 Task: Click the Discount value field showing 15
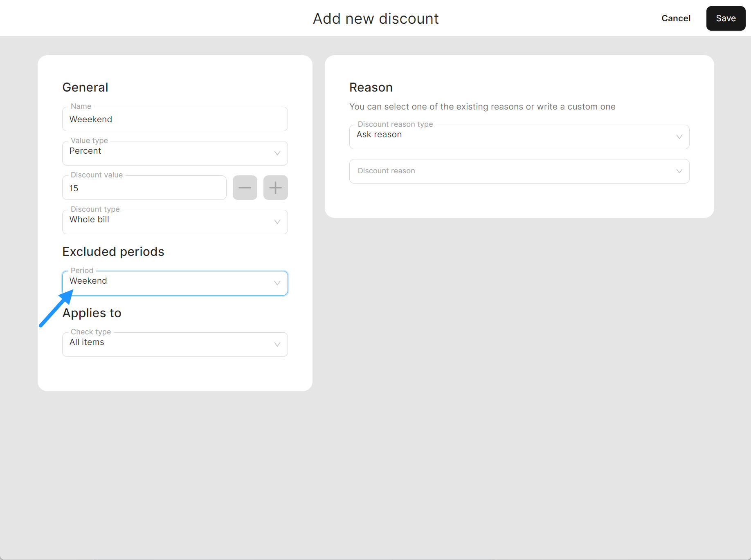click(x=144, y=188)
